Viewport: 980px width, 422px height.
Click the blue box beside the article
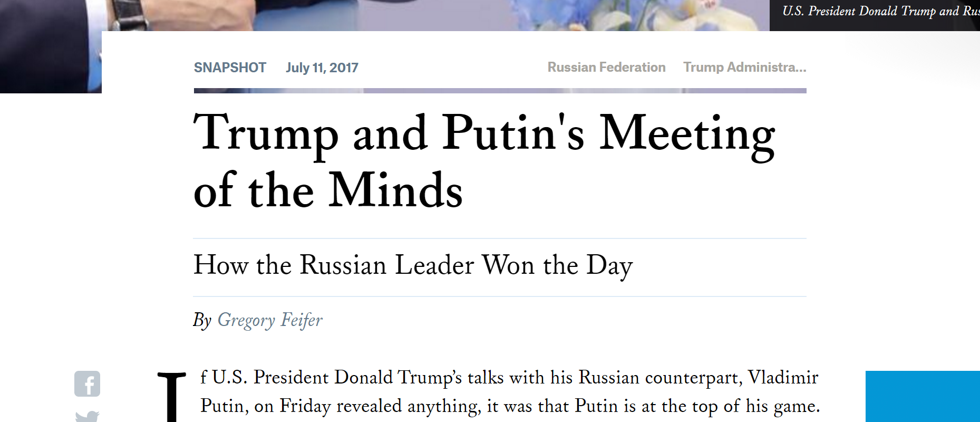(x=923, y=396)
